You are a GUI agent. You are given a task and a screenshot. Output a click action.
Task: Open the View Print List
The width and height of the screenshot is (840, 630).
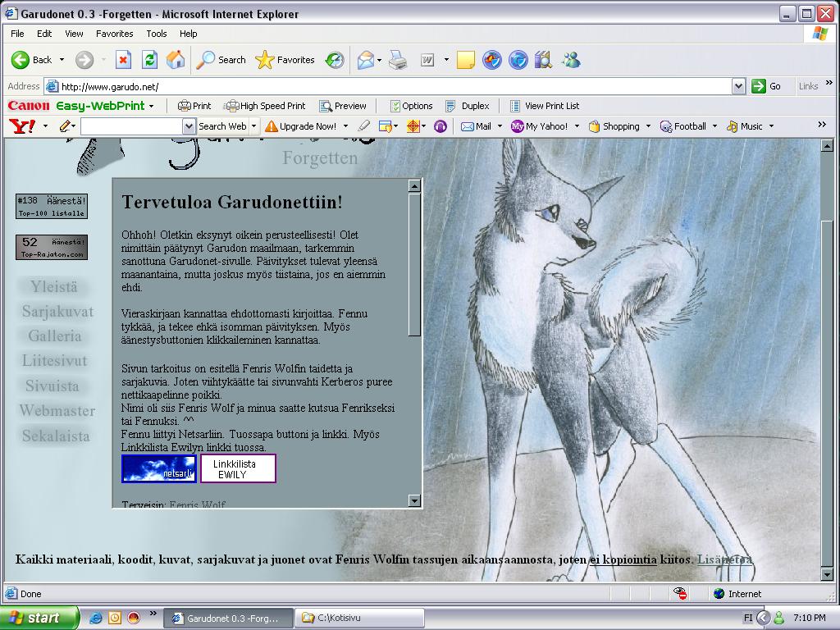545,106
